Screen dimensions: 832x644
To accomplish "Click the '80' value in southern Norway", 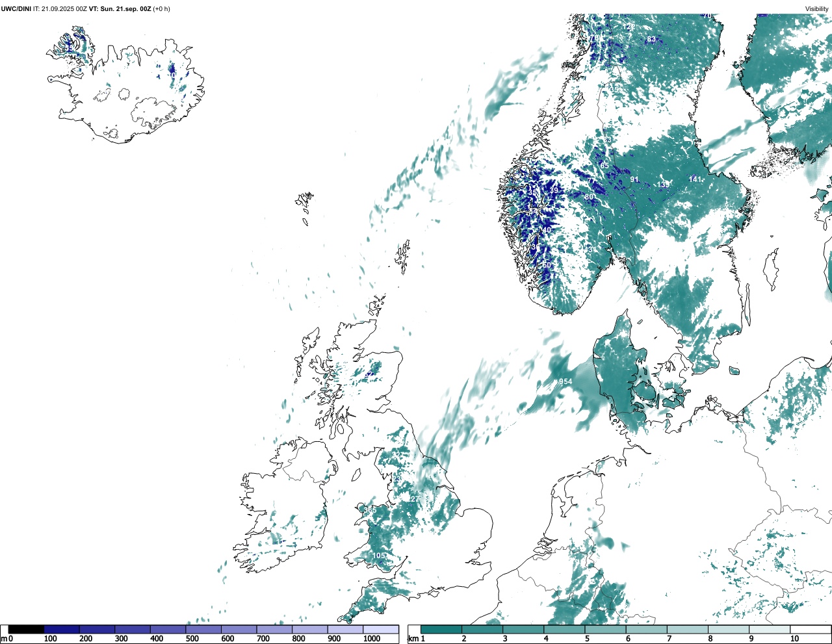I will (x=590, y=197).
